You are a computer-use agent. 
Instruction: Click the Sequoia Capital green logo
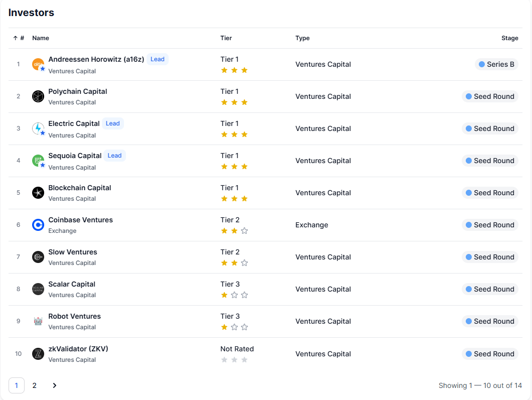38,161
